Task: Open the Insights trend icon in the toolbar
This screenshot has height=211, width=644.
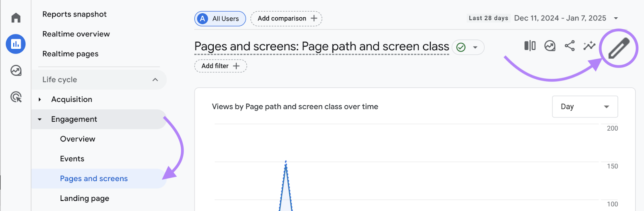Action: coord(550,46)
